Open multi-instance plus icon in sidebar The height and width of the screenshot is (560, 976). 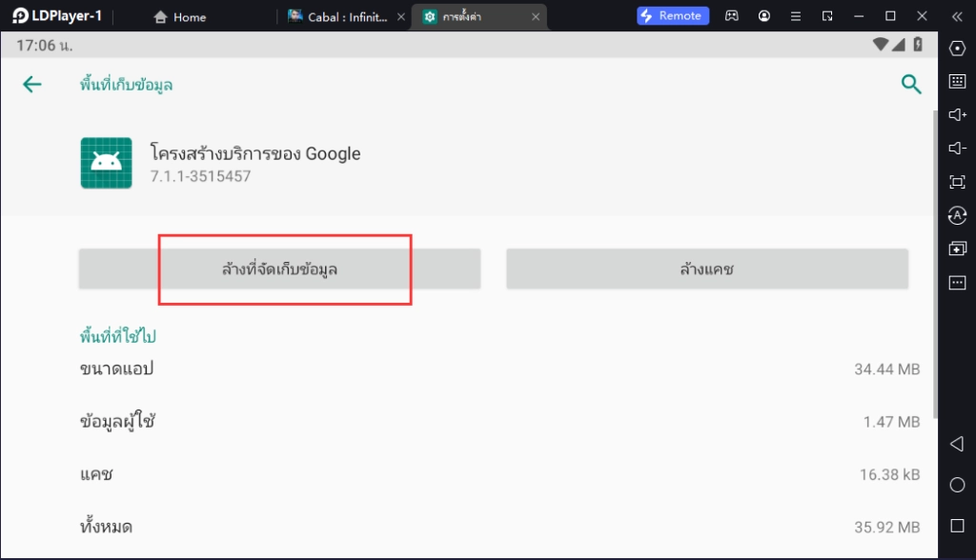pyautogui.click(x=957, y=249)
